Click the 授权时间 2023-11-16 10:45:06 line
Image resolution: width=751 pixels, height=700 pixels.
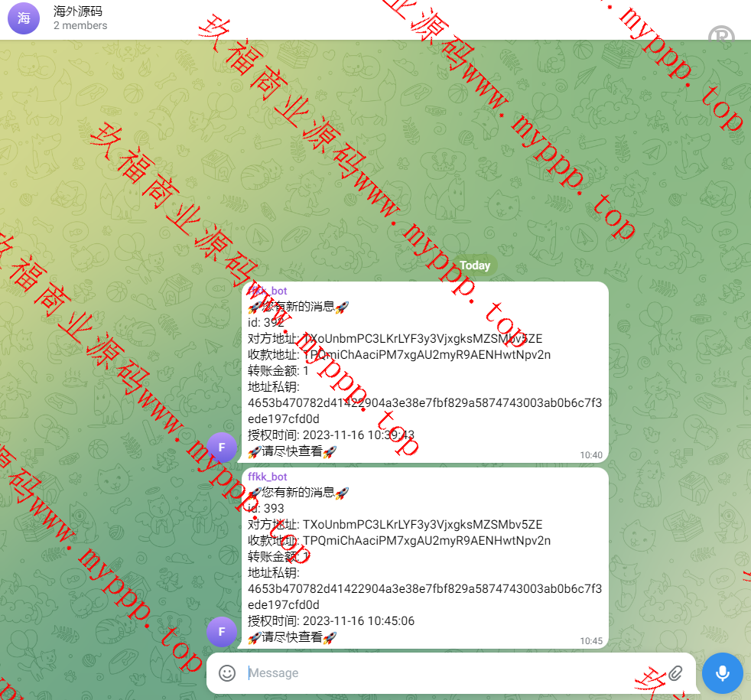(331, 621)
